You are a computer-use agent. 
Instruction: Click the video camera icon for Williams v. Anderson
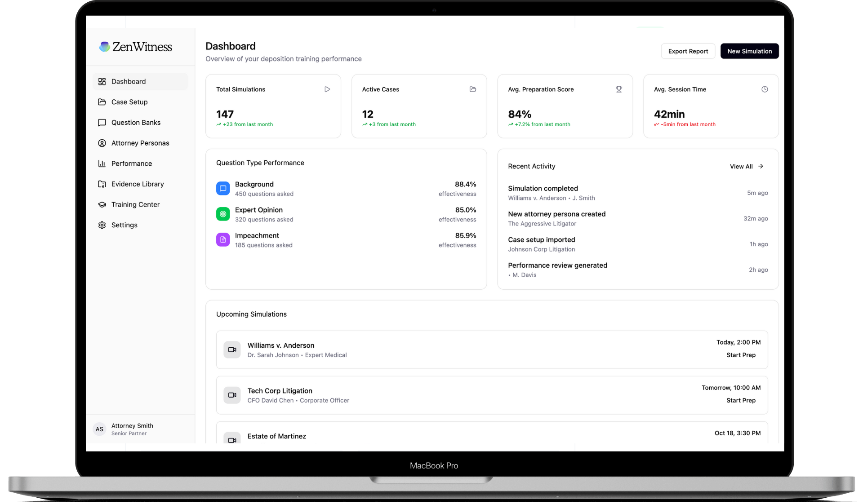[232, 349]
